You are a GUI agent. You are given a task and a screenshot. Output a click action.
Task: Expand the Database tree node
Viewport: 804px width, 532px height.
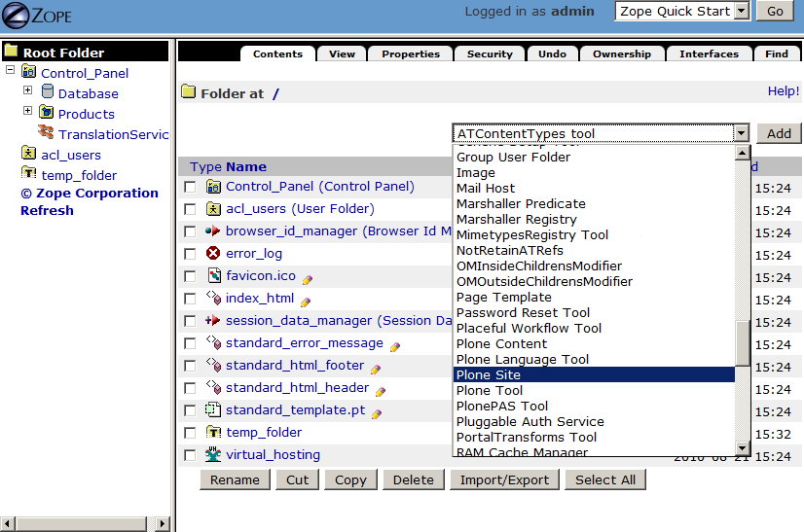pyautogui.click(x=27, y=90)
